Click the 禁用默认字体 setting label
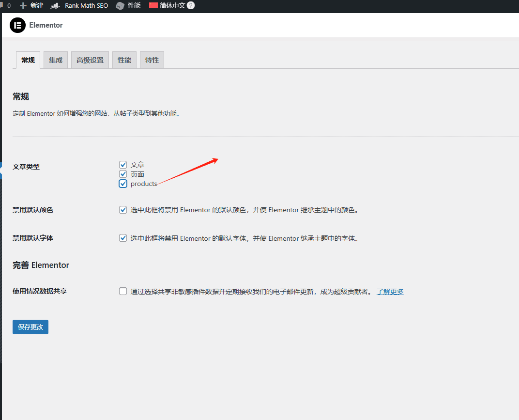Viewport: 519px width, 420px height. [x=33, y=238]
